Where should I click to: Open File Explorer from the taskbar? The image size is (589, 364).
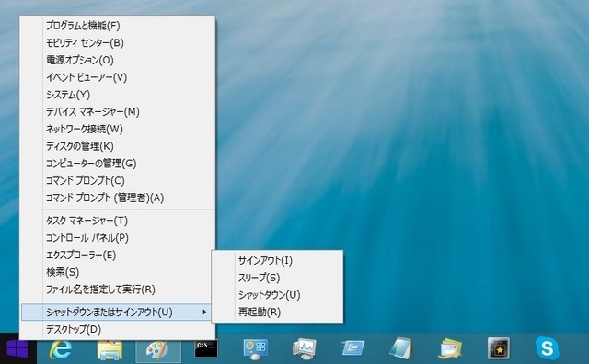[x=110, y=349]
